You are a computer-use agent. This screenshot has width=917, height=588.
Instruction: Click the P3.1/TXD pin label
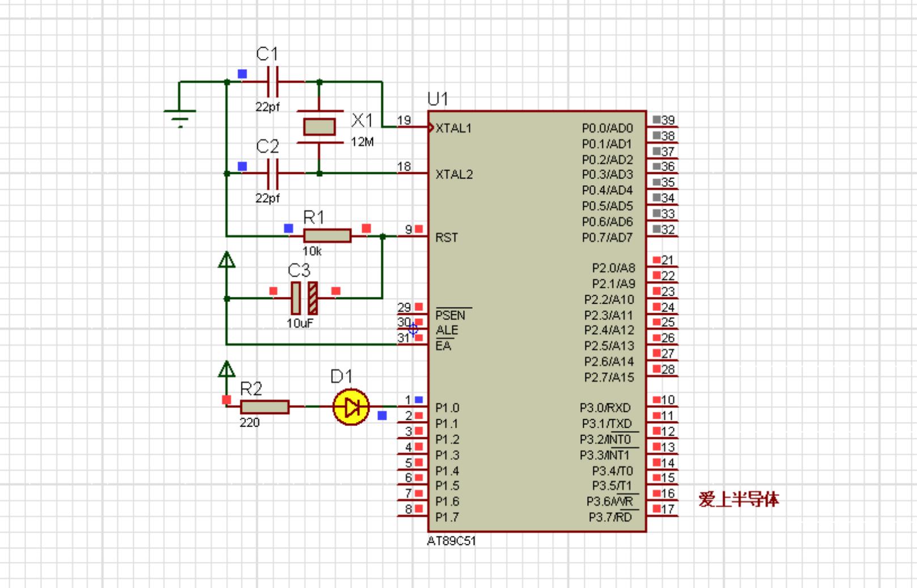(606, 424)
